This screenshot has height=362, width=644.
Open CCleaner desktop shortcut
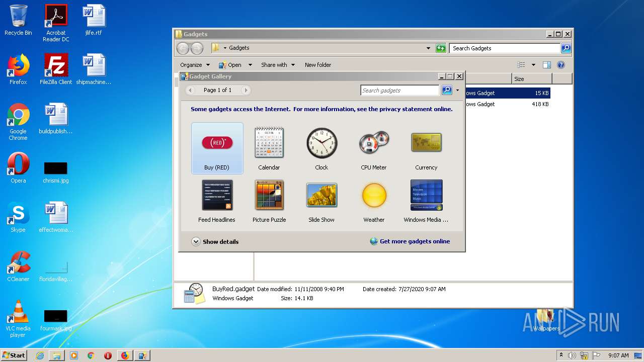pos(18,266)
